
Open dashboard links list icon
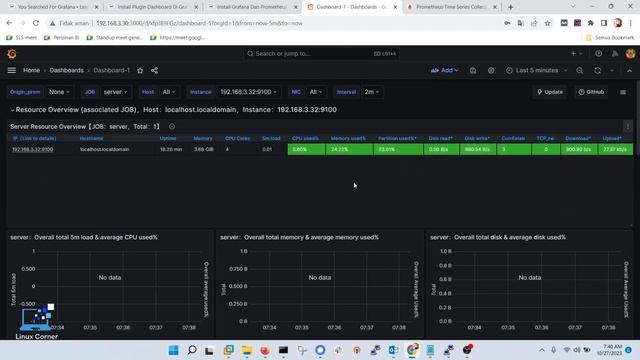click(623, 92)
